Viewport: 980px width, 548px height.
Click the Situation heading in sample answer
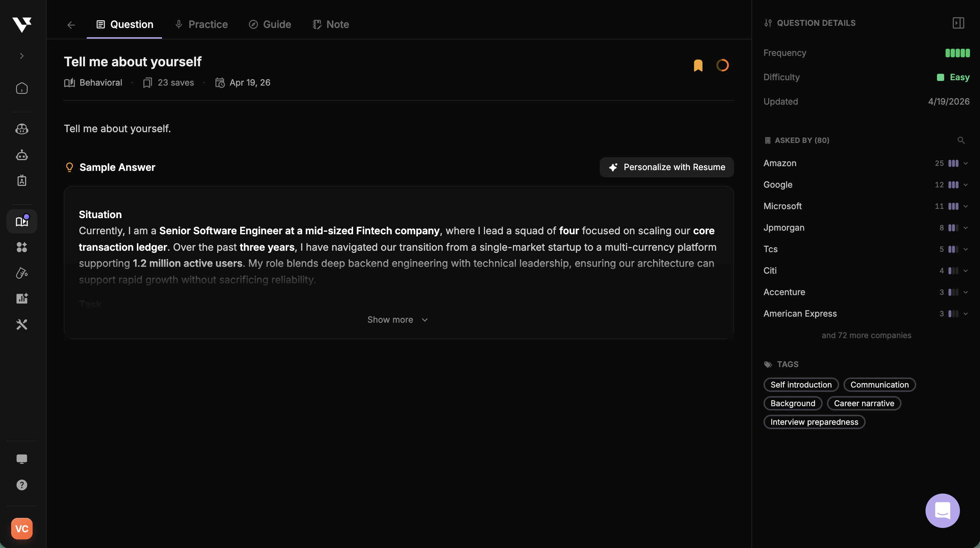tap(100, 215)
